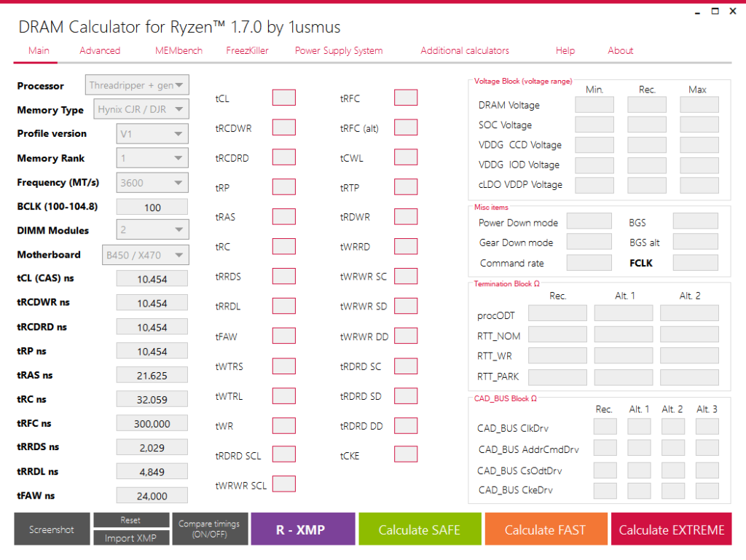Click the tCKE timing box
This screenshot has height=560, width=746.
[406, 454]
